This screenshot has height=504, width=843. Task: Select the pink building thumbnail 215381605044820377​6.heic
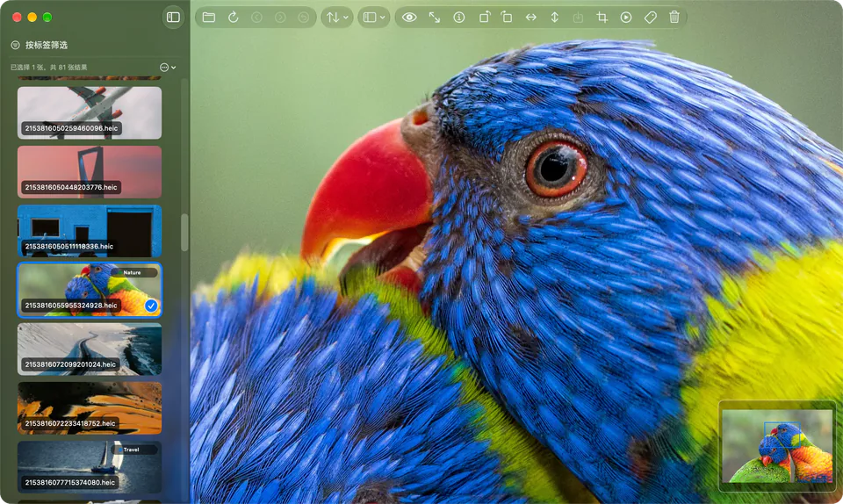pyautogui.click(x=90, y=172)
